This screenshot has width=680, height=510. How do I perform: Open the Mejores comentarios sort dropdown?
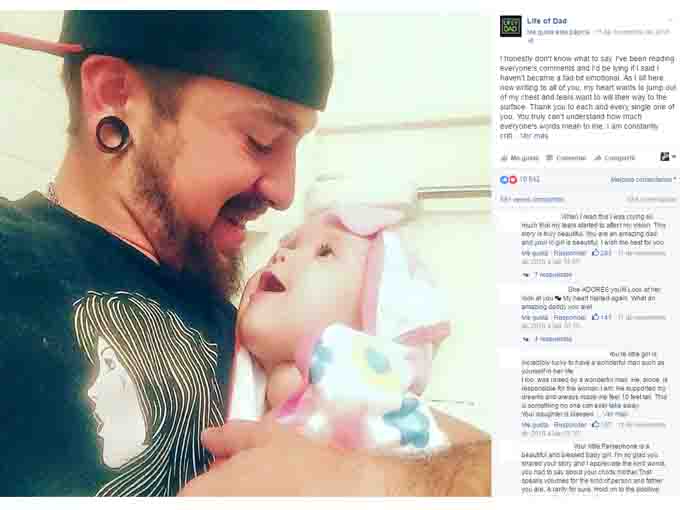coord(643,180)
